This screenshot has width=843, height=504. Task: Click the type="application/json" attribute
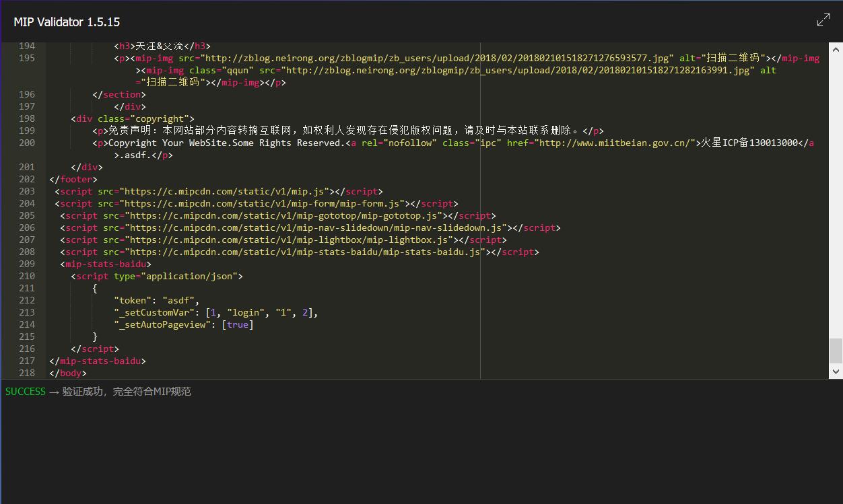point(176,277)
